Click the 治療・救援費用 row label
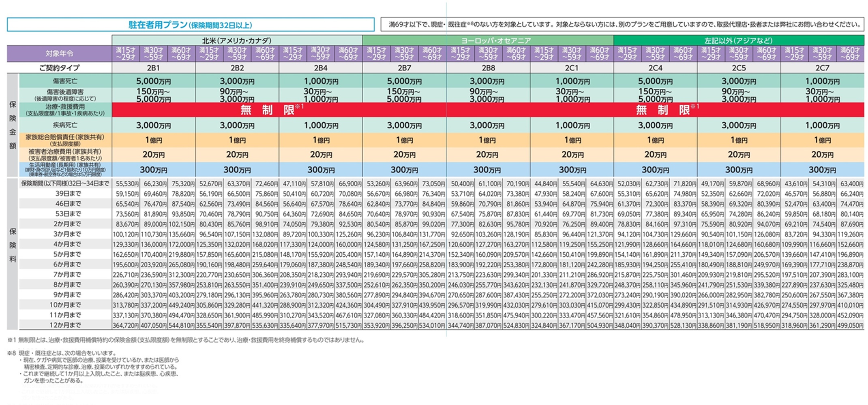 pos(65,110)
